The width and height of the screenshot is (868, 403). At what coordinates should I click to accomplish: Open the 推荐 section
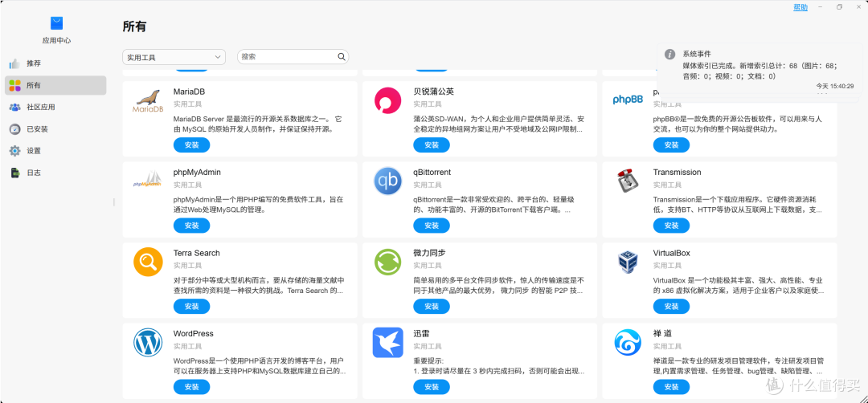pos(55,63)
